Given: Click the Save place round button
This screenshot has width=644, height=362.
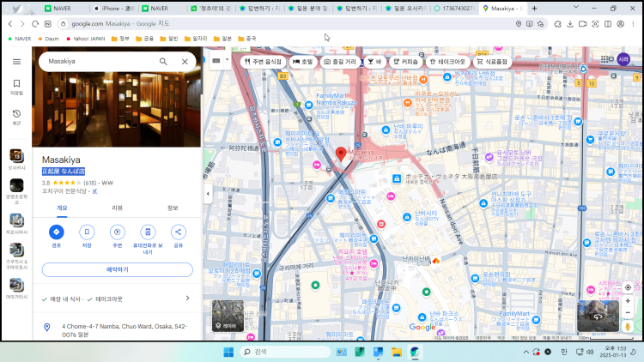Looking at the screenshot, I should 87,232.
